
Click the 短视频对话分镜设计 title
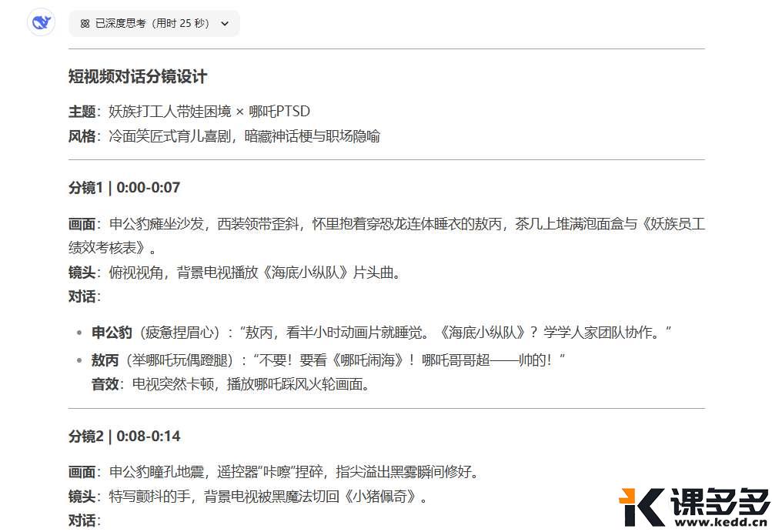coord(137,77)
